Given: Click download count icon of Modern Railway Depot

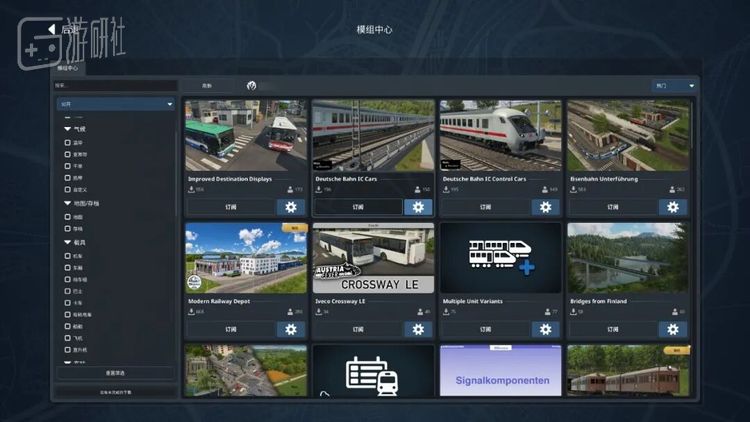Looking at the screenshot, I should [191, 312].
